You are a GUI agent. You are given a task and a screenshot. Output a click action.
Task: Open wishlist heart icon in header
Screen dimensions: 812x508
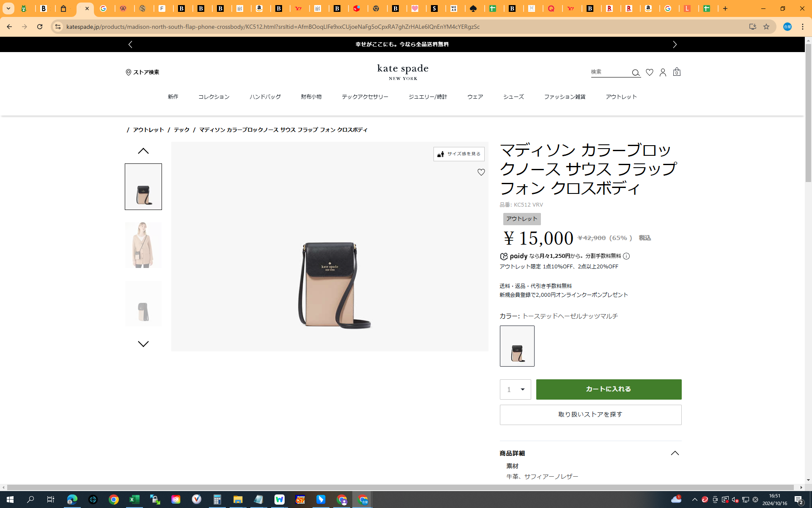pyautogui.click(x=650, y=72)
